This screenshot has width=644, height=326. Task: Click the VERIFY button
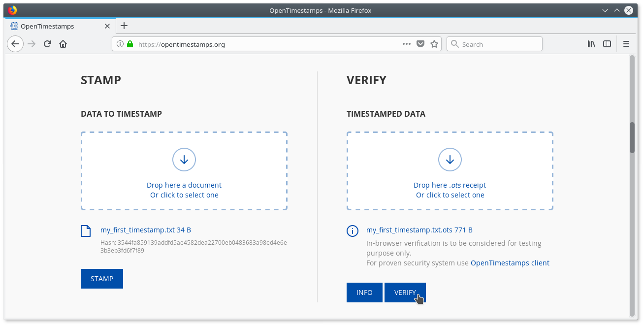tap(405, 293)
